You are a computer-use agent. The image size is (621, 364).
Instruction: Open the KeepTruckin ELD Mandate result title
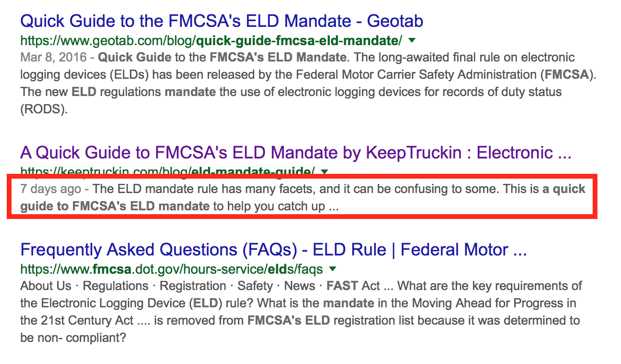296,153
